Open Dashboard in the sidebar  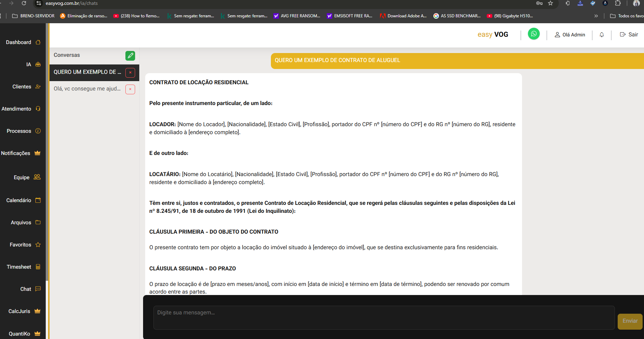click(x=23, y=42)
